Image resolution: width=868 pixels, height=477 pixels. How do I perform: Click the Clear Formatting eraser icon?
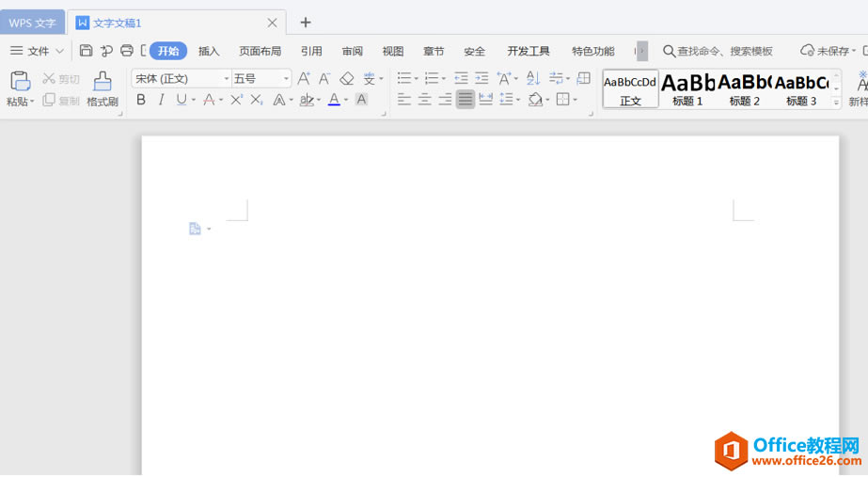[346, 79]
